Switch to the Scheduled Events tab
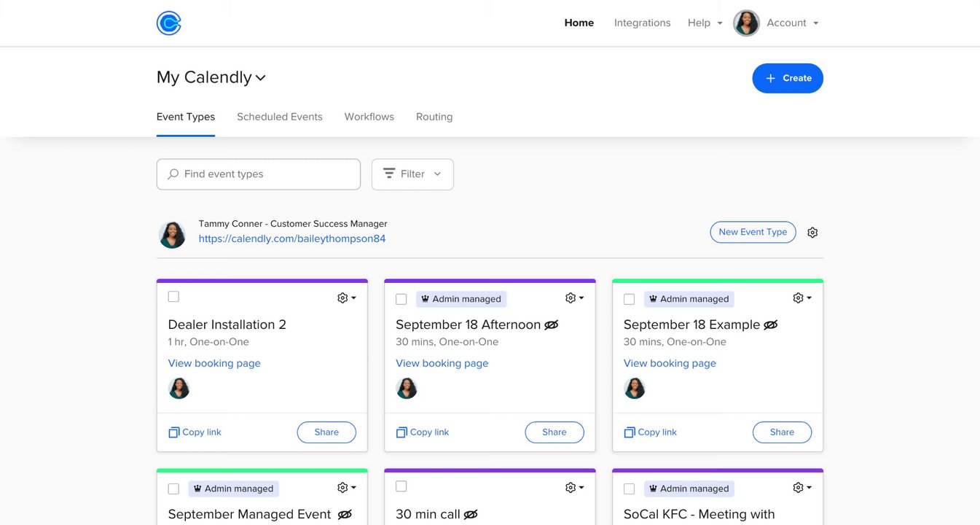This screenshot has height=525, width=980. tap(279, 117)
